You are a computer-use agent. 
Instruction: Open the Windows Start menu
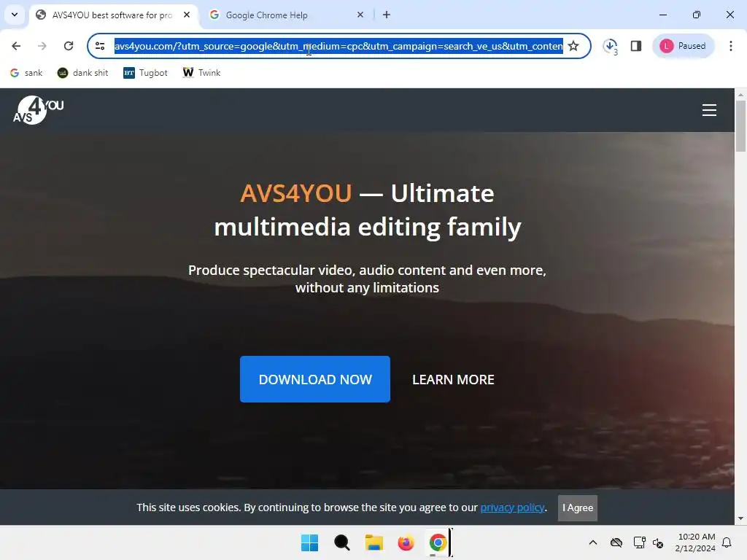click(309, 542)
